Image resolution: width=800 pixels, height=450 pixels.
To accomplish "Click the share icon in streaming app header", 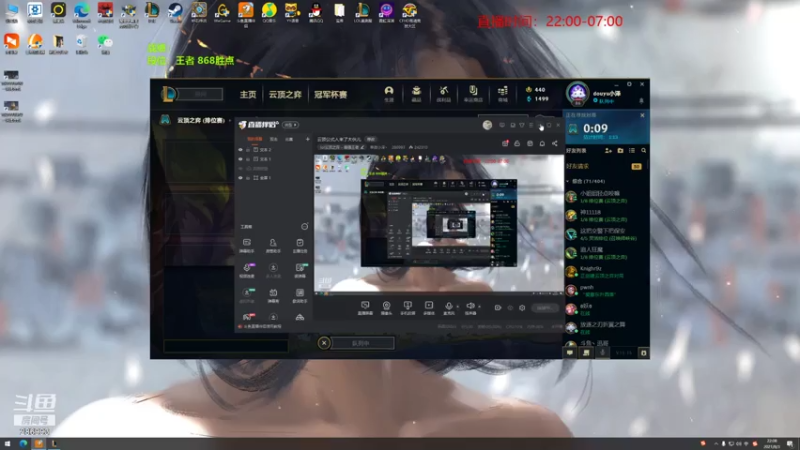I will (x=555, y=143).
